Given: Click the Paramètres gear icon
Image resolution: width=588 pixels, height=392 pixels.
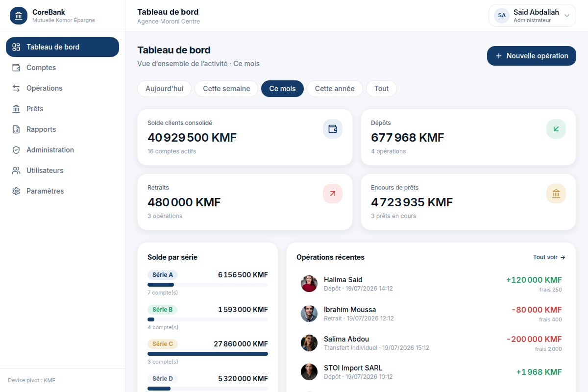Looking at the screenshot, I should [16, 191].
